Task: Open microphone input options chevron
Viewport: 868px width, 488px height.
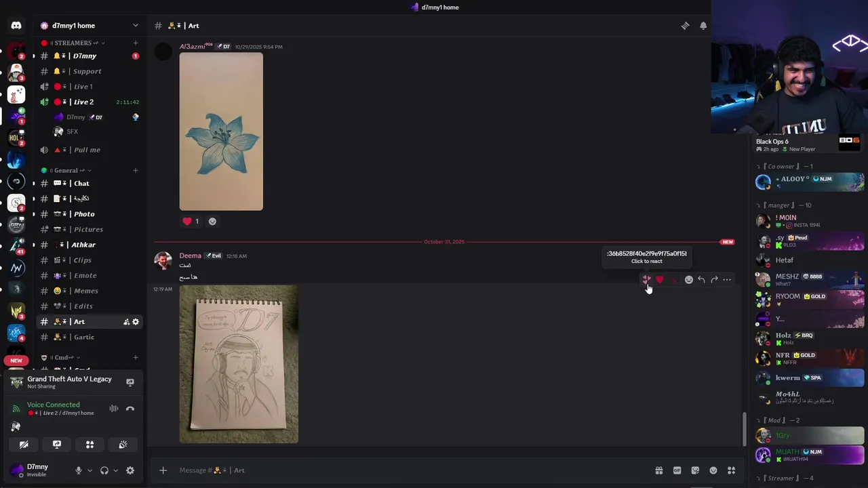Action: point(90,470)
